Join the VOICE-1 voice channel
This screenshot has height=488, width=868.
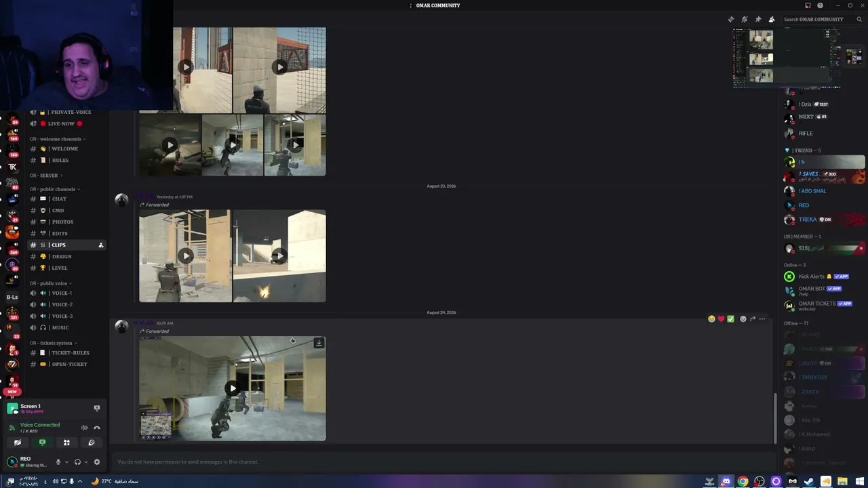click(x=66, y=293)
